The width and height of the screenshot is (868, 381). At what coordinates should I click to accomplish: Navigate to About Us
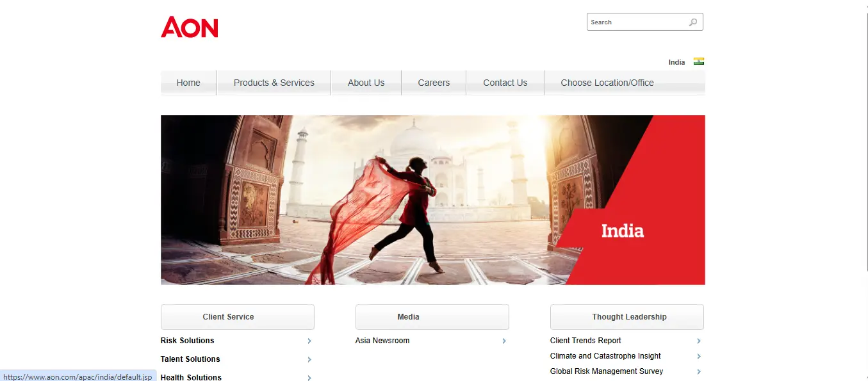click(366, 83)
